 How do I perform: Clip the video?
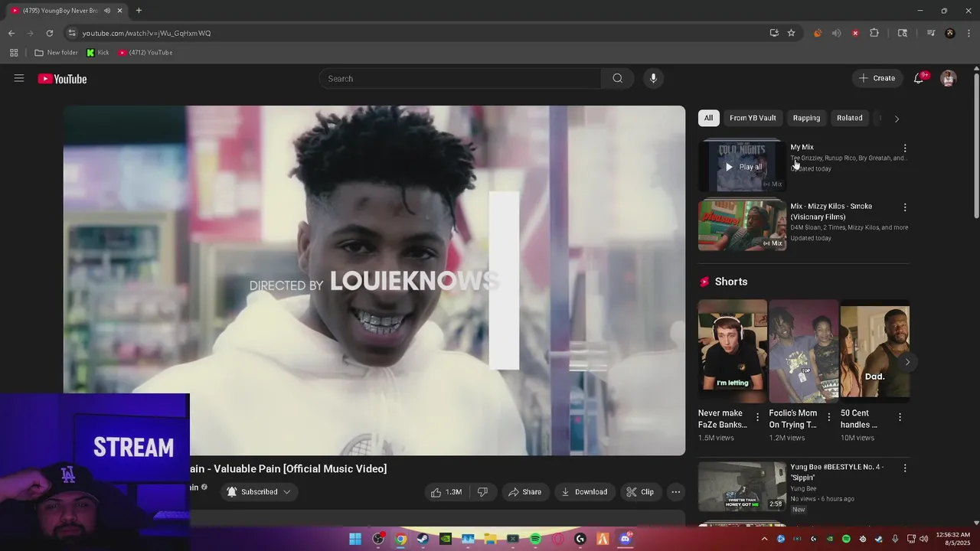(x=640, y=492)
